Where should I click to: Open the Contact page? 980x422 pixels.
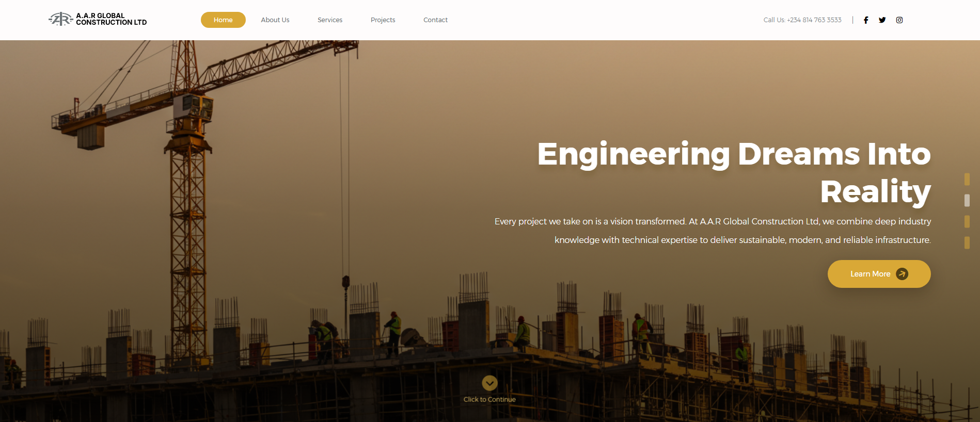click(x=436, y=20)
